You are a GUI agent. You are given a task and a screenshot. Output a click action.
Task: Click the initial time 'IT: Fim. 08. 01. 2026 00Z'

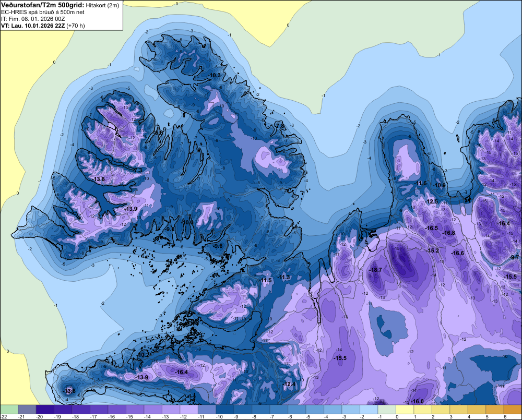(33, 19)
